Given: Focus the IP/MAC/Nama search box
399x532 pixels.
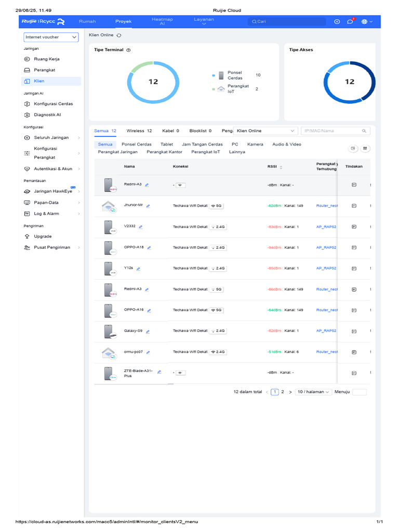Looking at the screenshot, I should 335,131.
